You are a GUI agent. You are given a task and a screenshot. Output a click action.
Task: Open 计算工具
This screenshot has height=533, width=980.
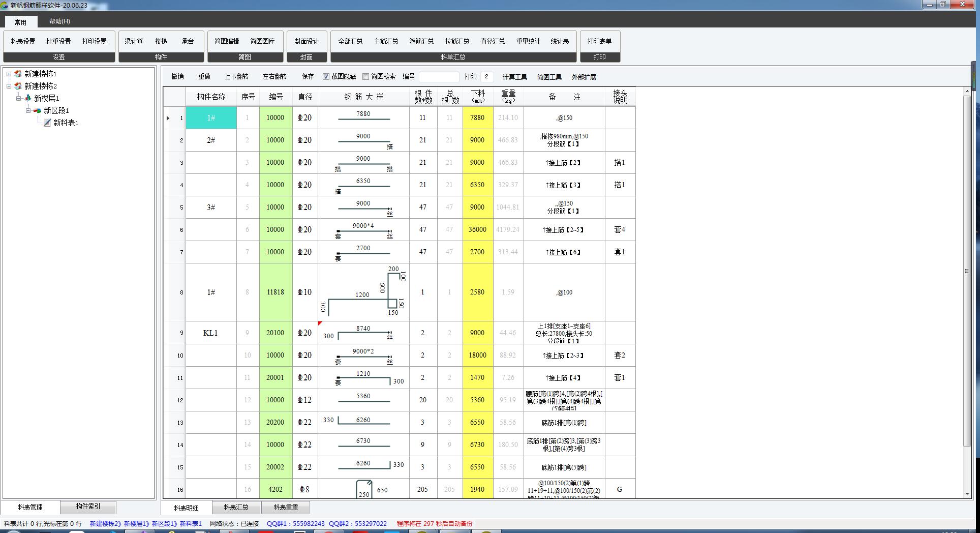click(514, 77)
